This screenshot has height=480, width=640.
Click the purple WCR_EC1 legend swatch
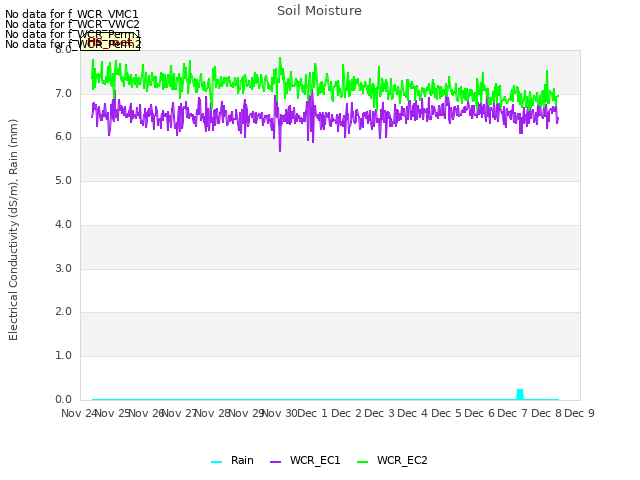[276, 462]
